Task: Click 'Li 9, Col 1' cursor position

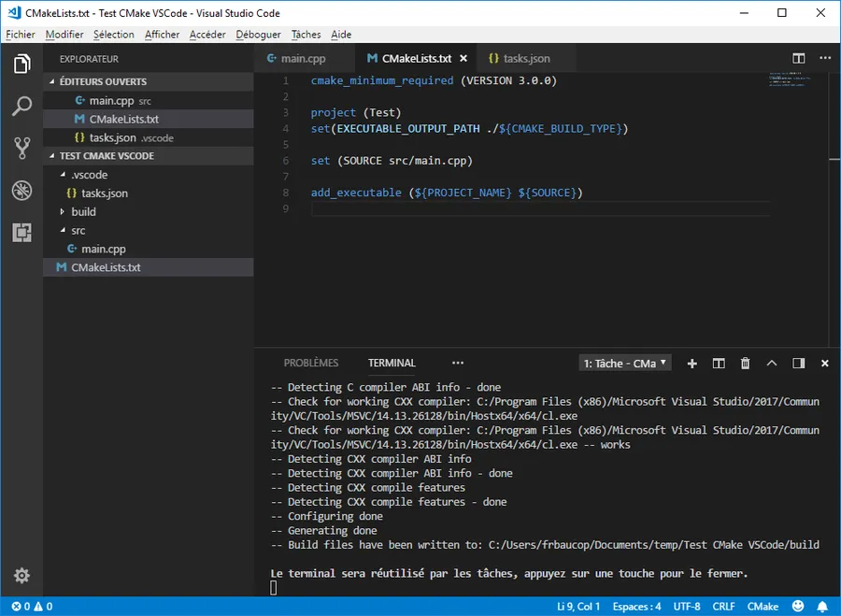Action: (x=578, y=607)
